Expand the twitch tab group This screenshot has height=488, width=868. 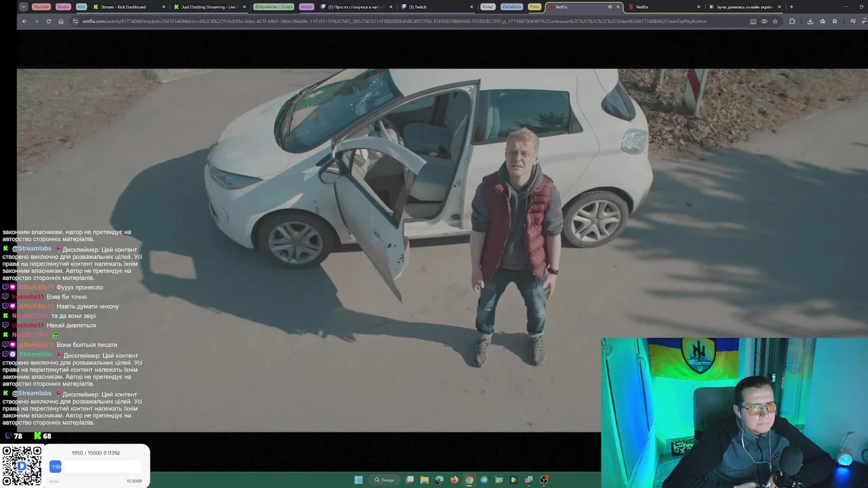click(307, 7)
